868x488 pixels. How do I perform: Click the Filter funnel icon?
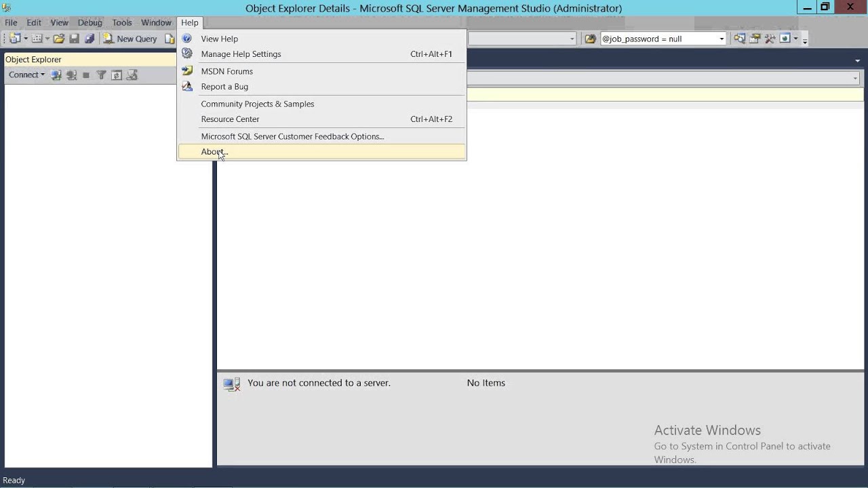pos(101,75)
